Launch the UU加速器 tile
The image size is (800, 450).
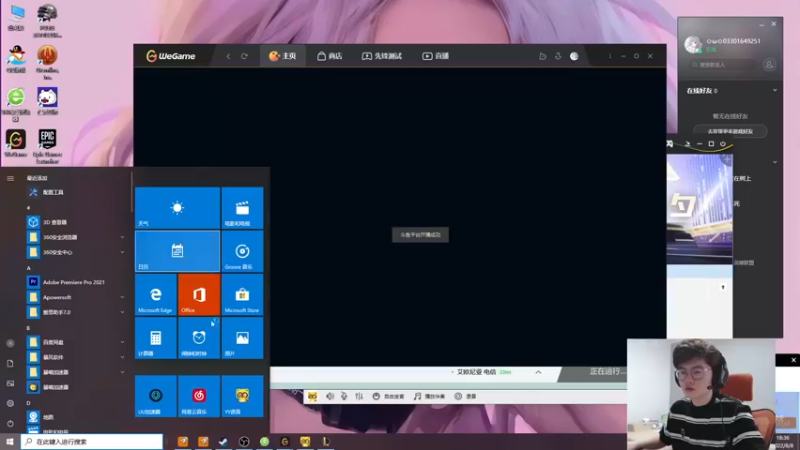(x=156, y=396)
